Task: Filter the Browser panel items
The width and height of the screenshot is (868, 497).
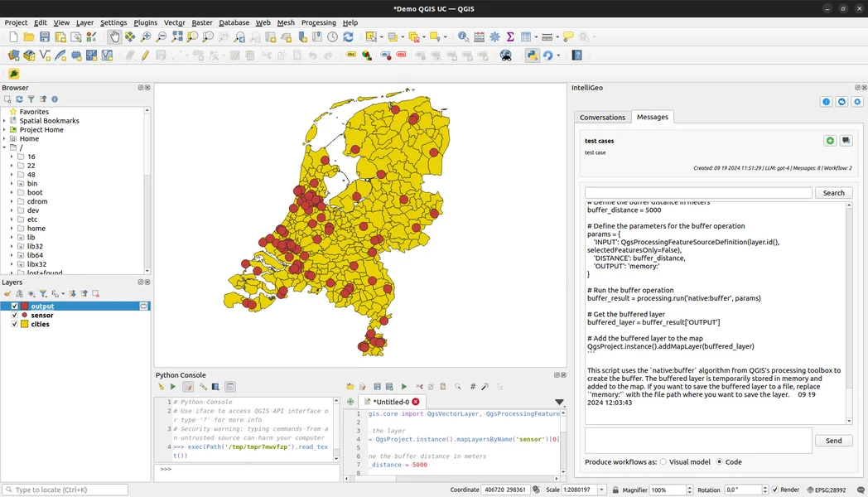Action: [x=31, y=99]
